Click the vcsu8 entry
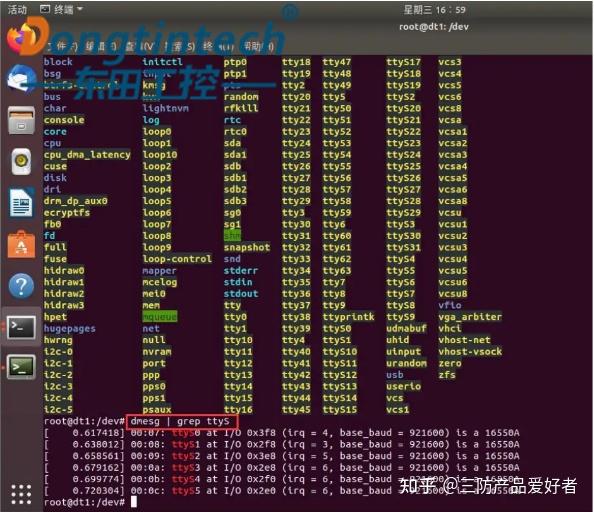This screenshot has width=594, height=512. pyautogui.click(x=453, y=294)
